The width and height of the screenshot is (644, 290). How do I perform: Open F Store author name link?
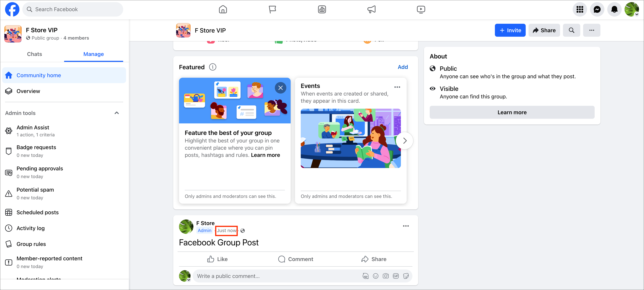[x=205, y=223]
